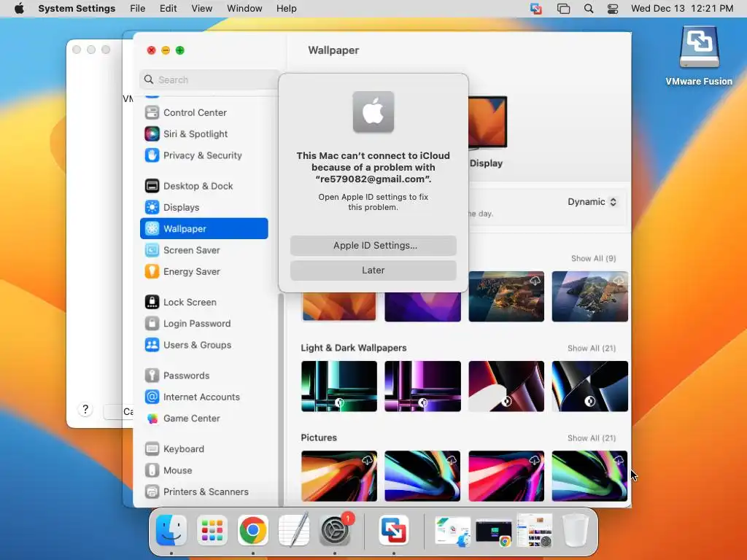Click Show All (9) link

(593, 259)
